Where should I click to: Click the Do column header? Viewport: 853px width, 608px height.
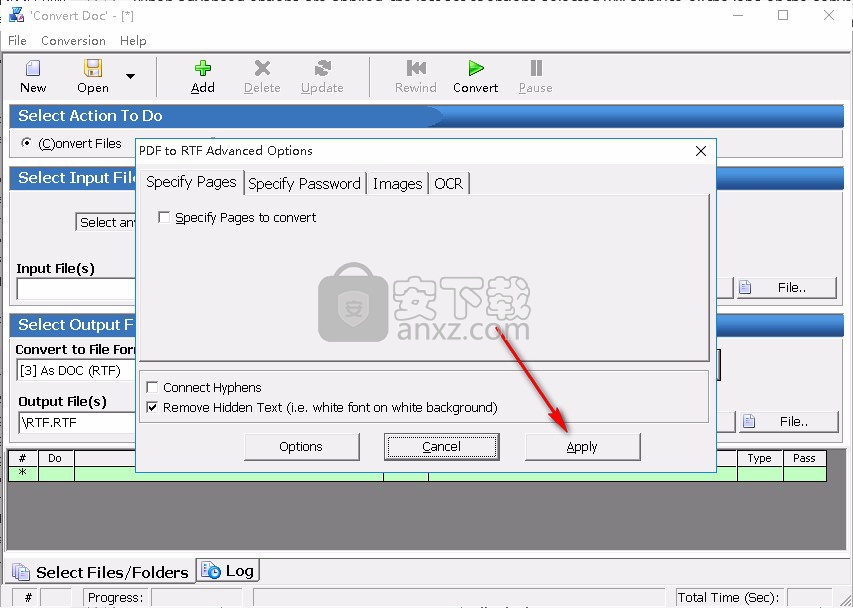coord(55,458)
